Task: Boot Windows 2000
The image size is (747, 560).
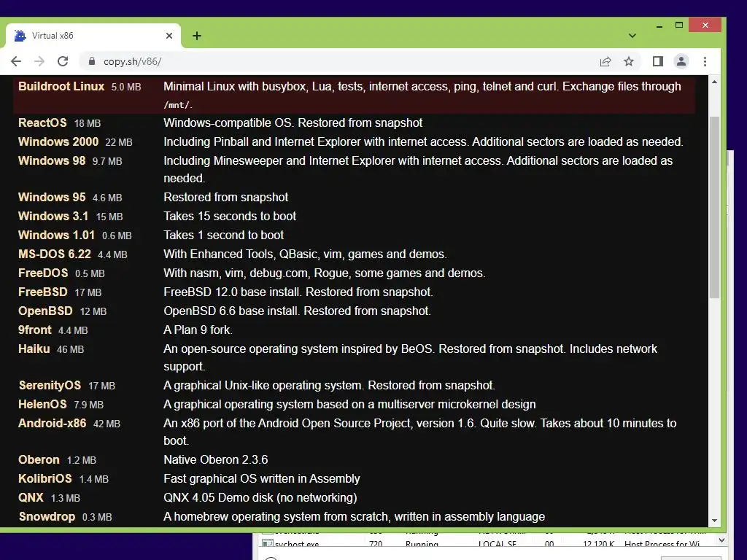Action: [58, 142]
